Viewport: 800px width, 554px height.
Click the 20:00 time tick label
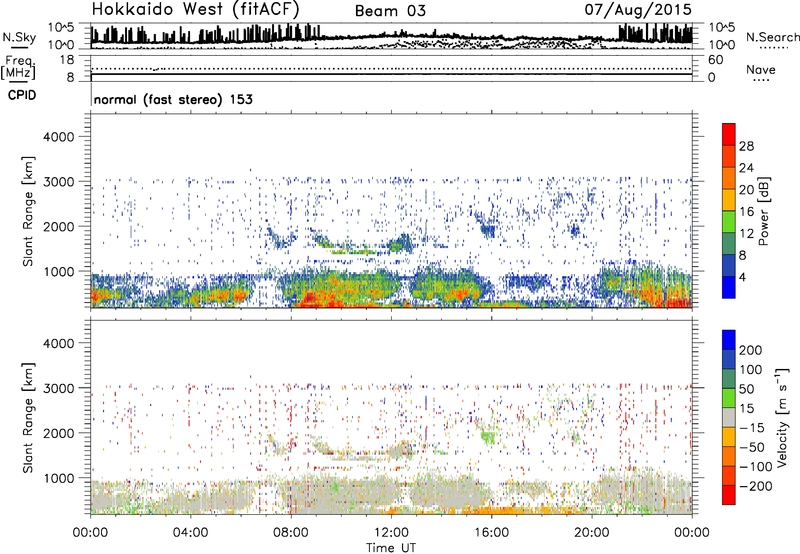(x=591, y=533)
